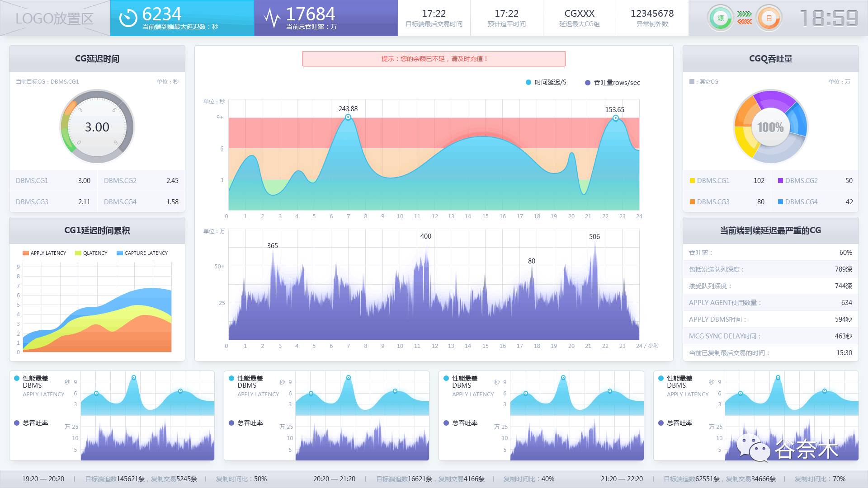Click the CGQ吞吐量 panel header
Screen dimensions: 868x488
point(770,59)
